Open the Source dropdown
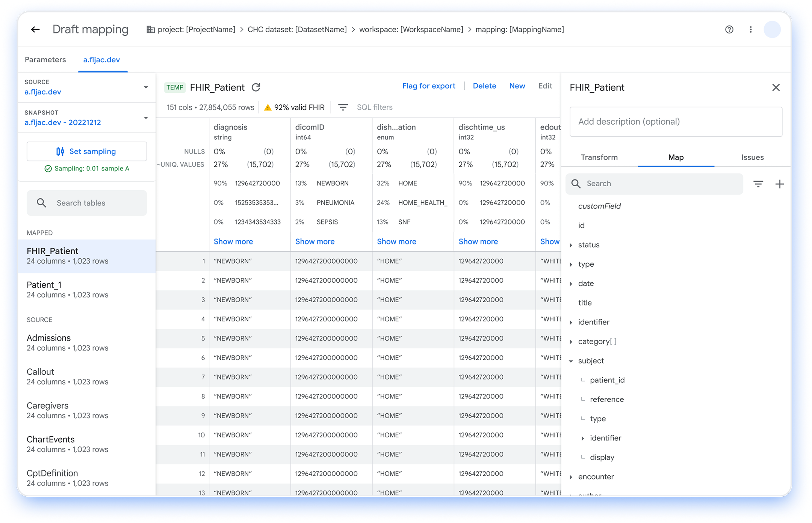This screenshot has width=812, height=523. (x=146, y=87)
